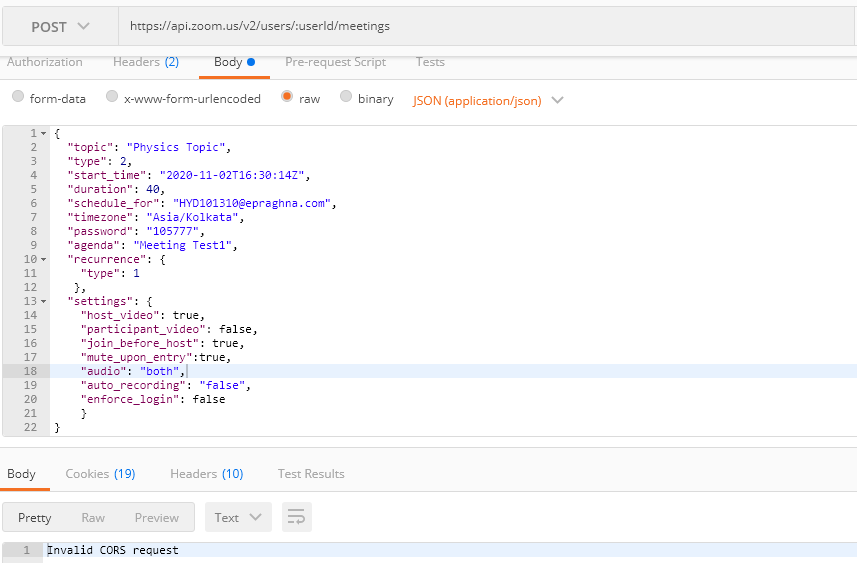Click the "schedule_for" key

(113, 203)
